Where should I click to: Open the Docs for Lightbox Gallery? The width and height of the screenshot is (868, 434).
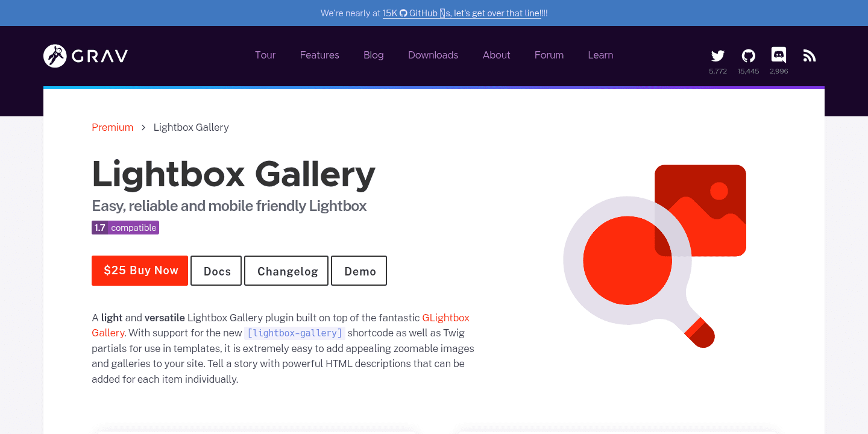click(216, 271)
